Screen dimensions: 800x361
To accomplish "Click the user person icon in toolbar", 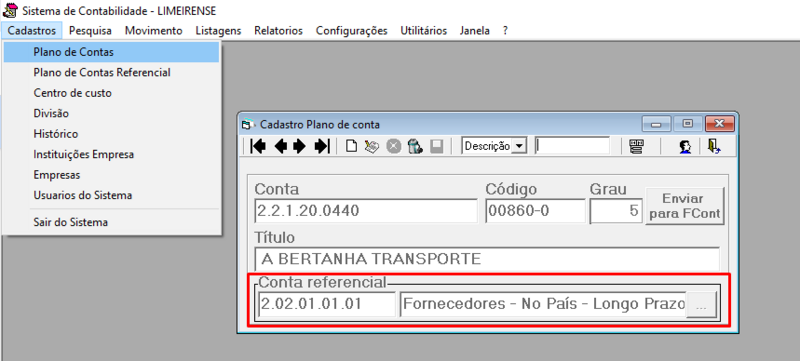I will click(685, 147).
